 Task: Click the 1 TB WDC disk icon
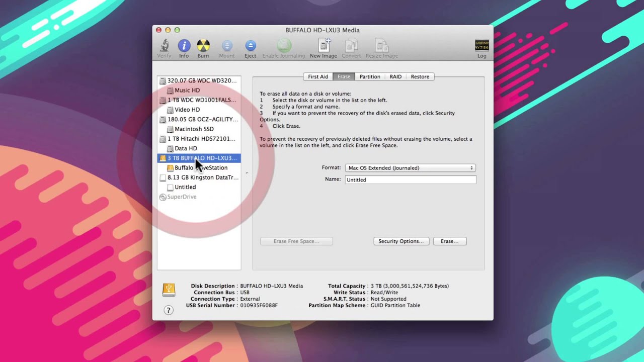pyautogui.click(x=163, y=100)
